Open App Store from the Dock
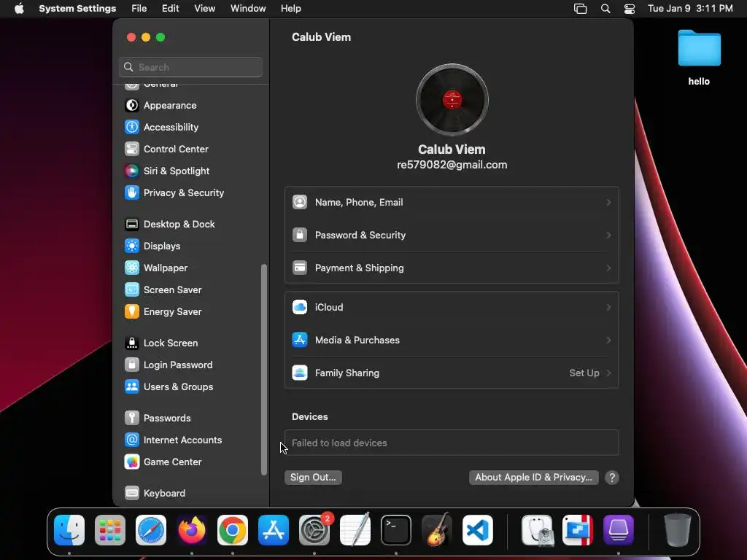Image resolution: width=747 pixels, height=560 pixels. click(x=274, y=530)
